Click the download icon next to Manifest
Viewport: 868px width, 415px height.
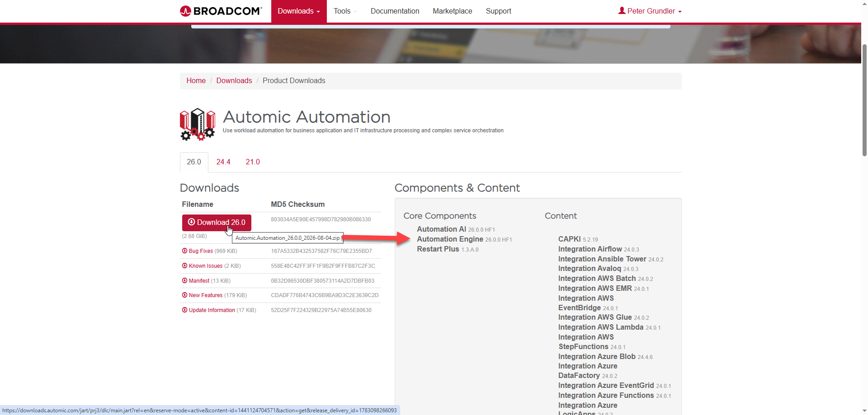point(184,280)
